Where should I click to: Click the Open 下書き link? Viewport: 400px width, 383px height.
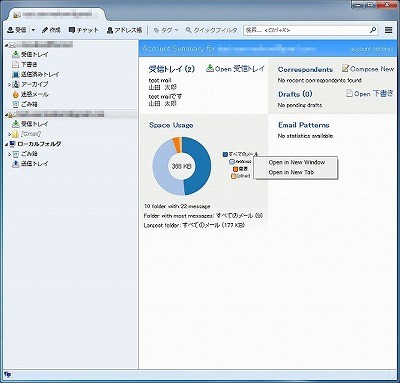click(369, 94)
